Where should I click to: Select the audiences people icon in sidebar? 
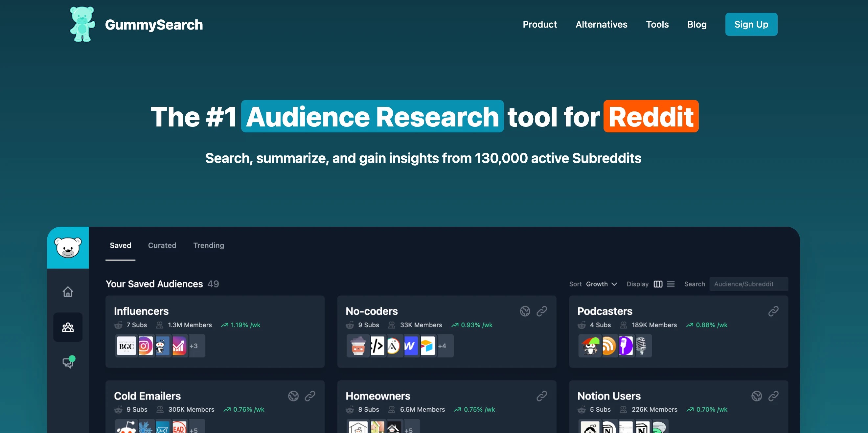tap(68, 327)
